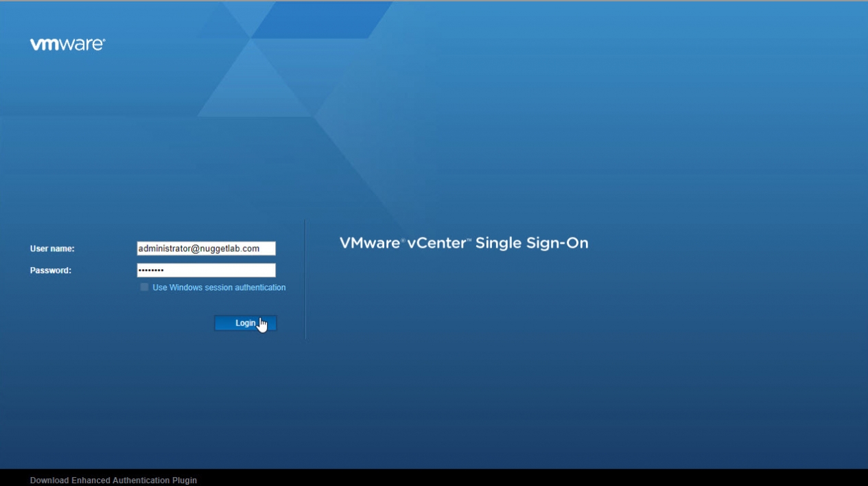Click the vertical divider beside login form
The height and width of the screenshot is (486, 868).
pos(305,279)
